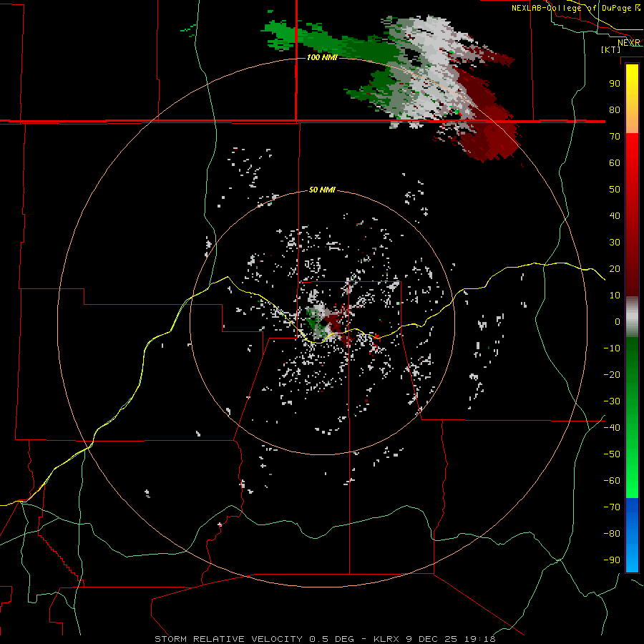Click the 80 label on the velocity scale
This screenshot has width=644, height=644.
pos(615,109)
